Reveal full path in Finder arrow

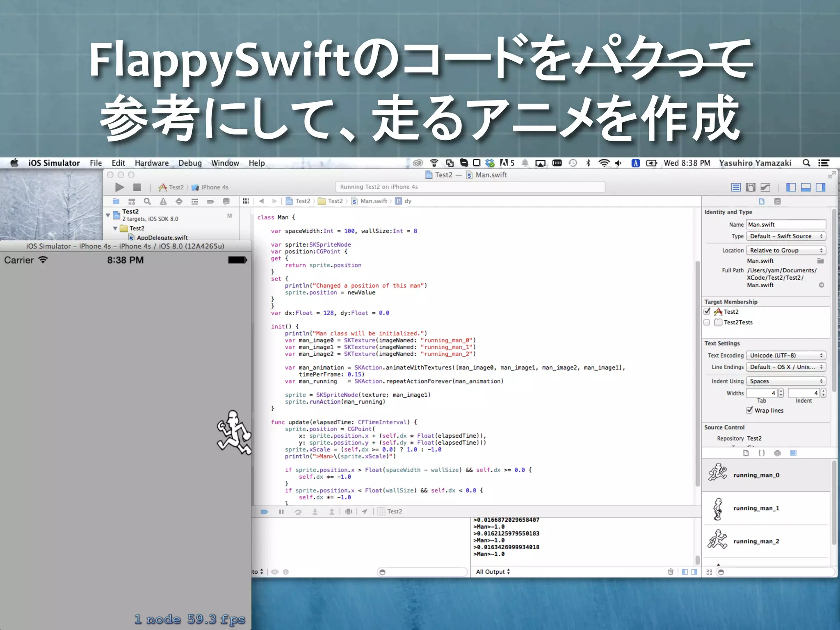pyautogui.click(x=822, y=285)
